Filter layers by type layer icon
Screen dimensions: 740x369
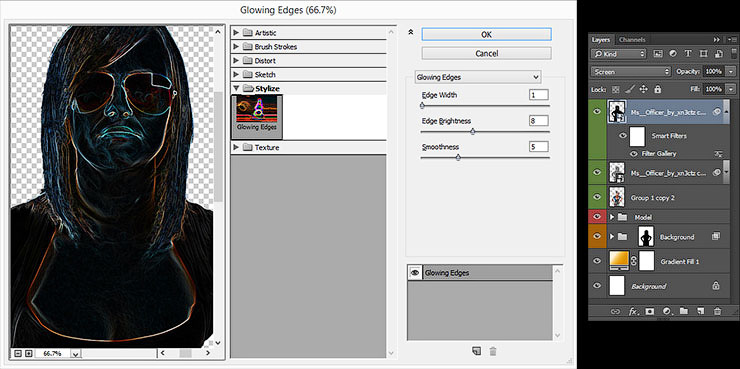point(688,54)
